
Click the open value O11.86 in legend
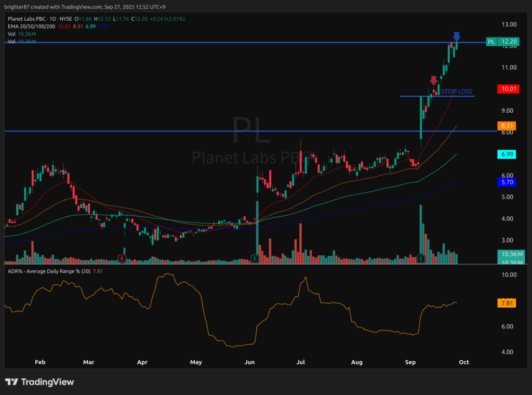click(x=83, y=19)
